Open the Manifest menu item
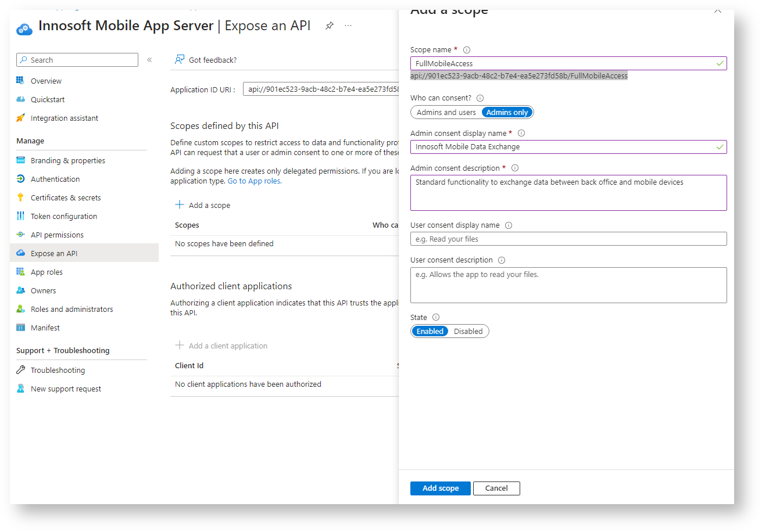Viewport: 762px width, 532px height. [45, 328]
